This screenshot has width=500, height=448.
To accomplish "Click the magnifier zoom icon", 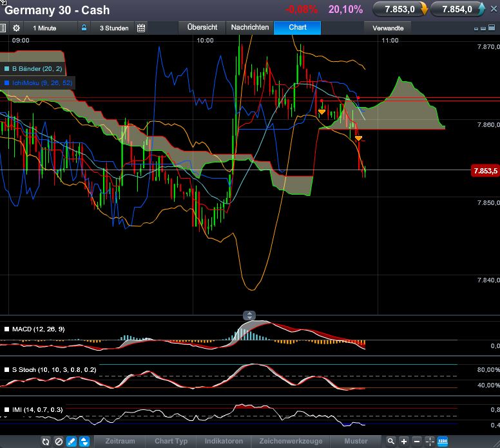I will coord(390,442).
